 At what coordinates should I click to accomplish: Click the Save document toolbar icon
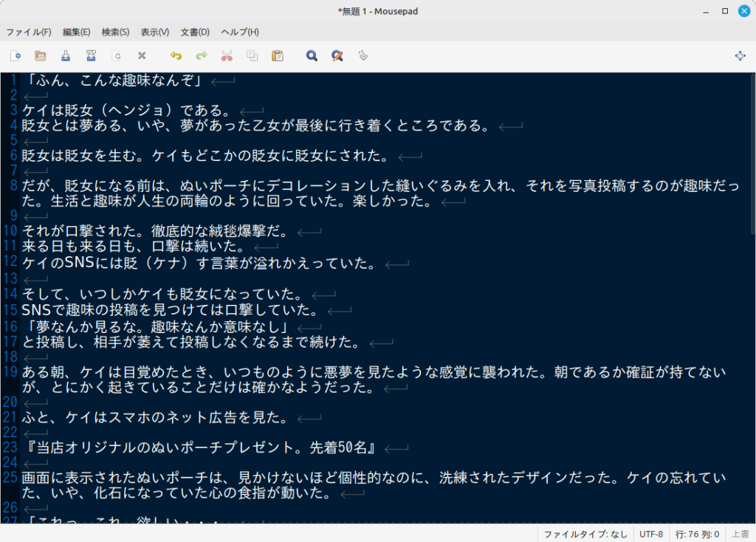(x=66, y=55)
